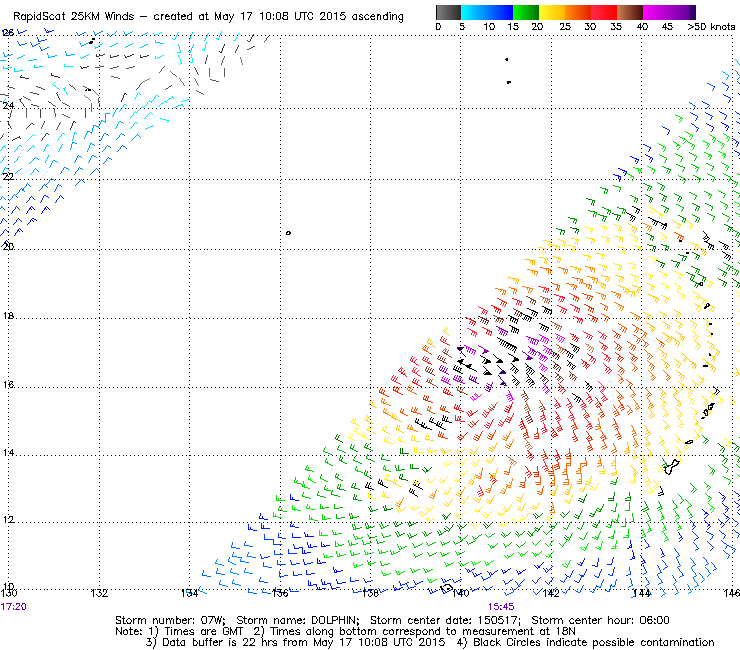Click the '>50 knots' legend label
740x650 pixels.
711,27
